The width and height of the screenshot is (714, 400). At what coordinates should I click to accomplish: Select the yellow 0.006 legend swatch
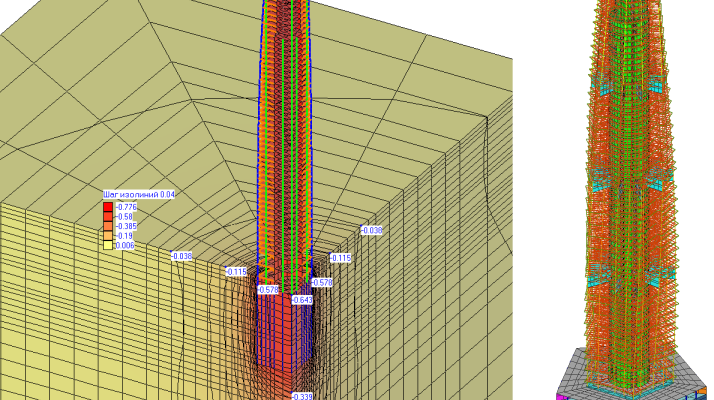[108, 245]
